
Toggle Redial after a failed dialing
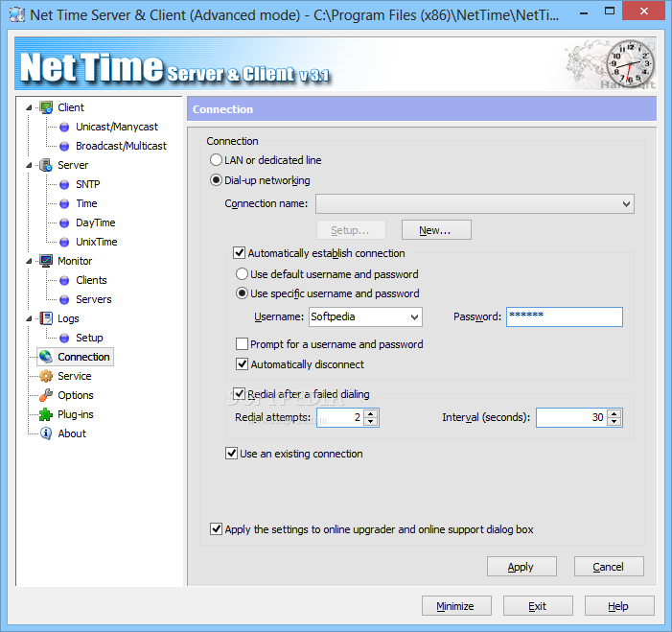coord(239,393)
